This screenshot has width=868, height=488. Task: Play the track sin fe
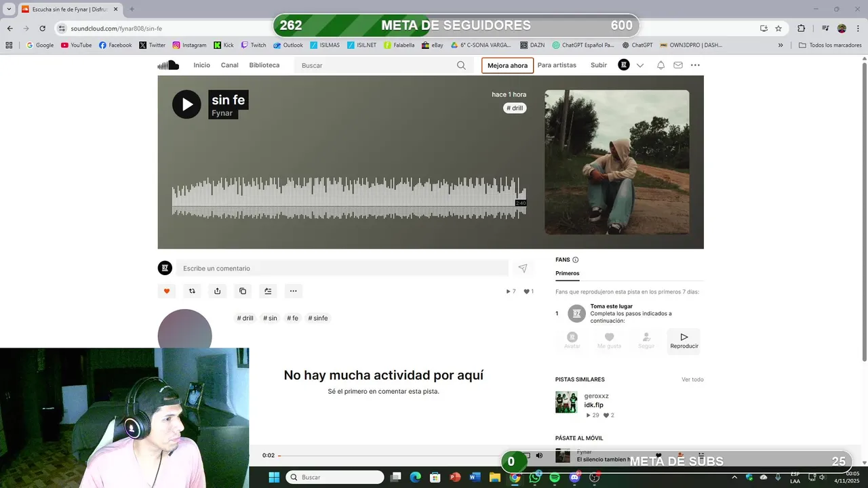tap(186, 104)
